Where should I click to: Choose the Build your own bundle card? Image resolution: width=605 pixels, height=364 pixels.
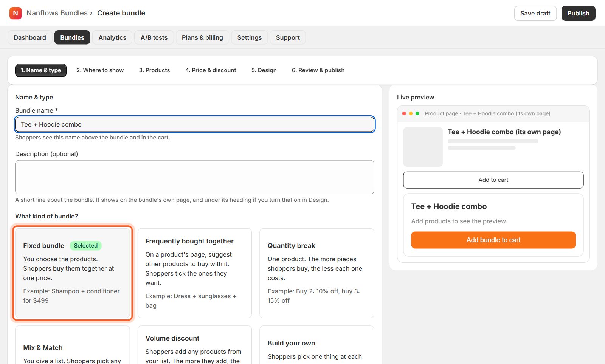[x=317, y=345]
